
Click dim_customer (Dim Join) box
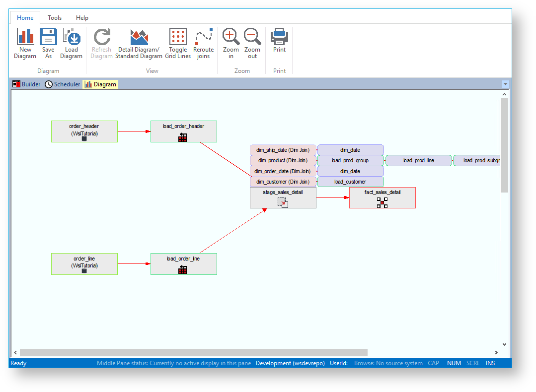pos(283,182)
